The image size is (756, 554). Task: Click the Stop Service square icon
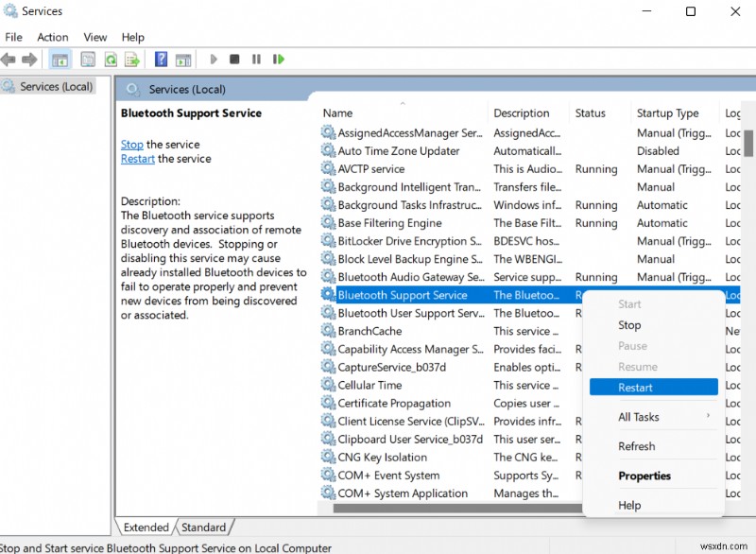(233, 59)
